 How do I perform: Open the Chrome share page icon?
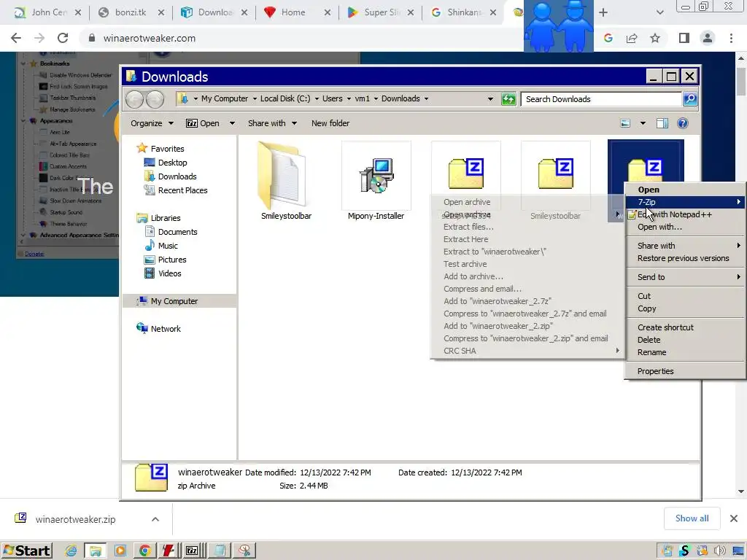pos(632,38)
